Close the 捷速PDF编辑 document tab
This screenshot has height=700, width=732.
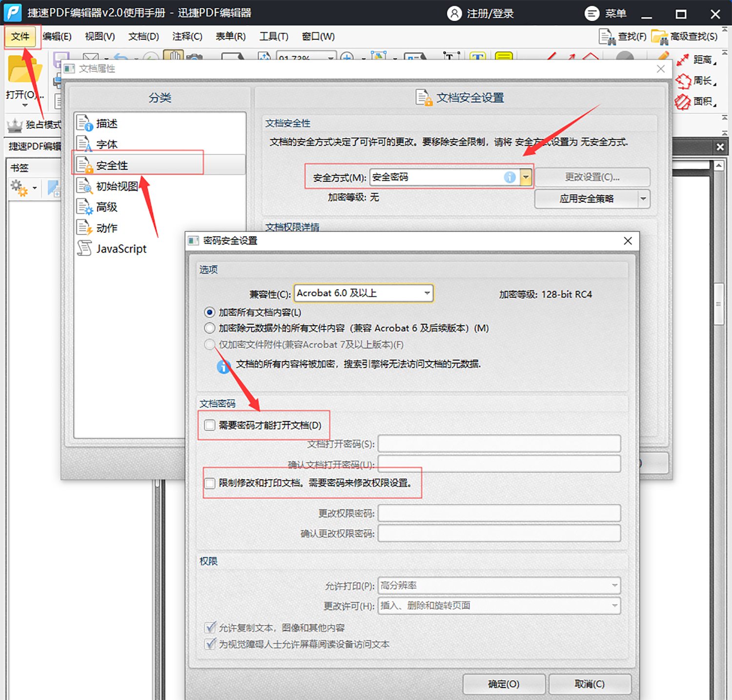pos(720,147)
